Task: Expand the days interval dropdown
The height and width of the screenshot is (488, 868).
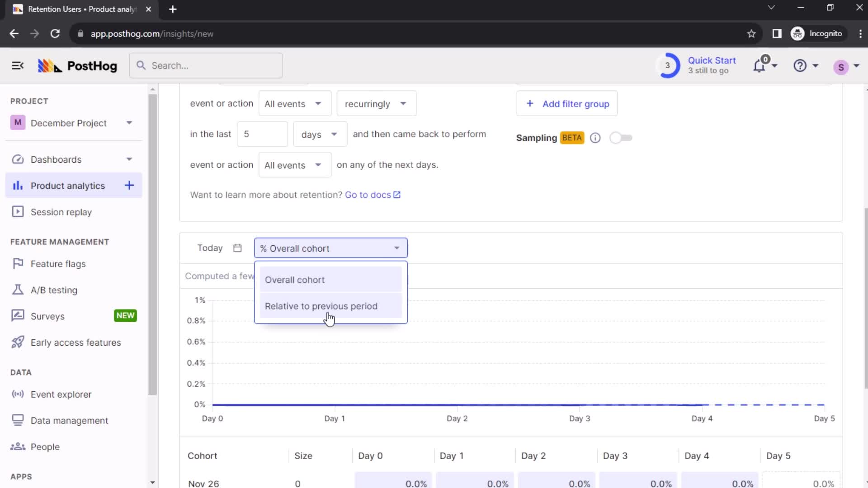Action: point(319,133)
